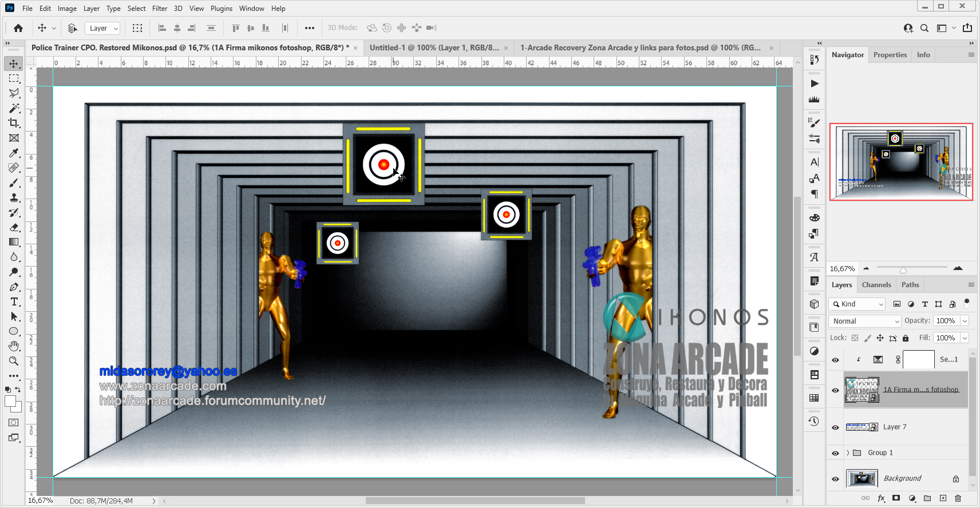The width and height of the screenshot is (980, 508).
Task: Select the Rectangular Marquee tool
Action: pos(14,78)
